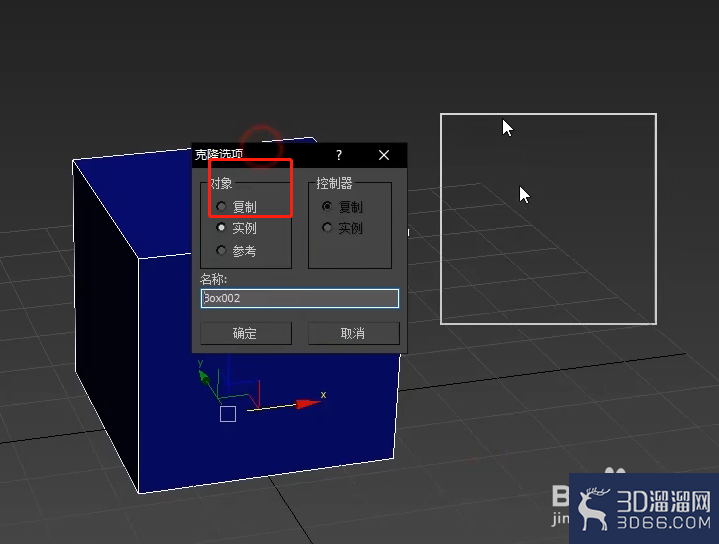
Task: Close the 克隆选项 dialog
Action: coord(384,155)
